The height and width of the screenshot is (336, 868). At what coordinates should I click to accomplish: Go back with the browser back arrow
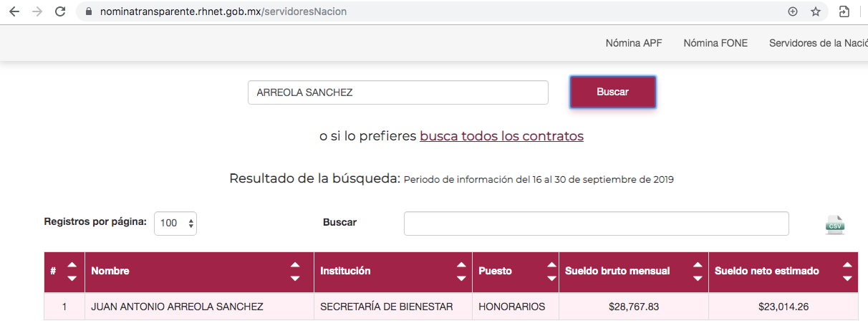click(x=14, y=11)
